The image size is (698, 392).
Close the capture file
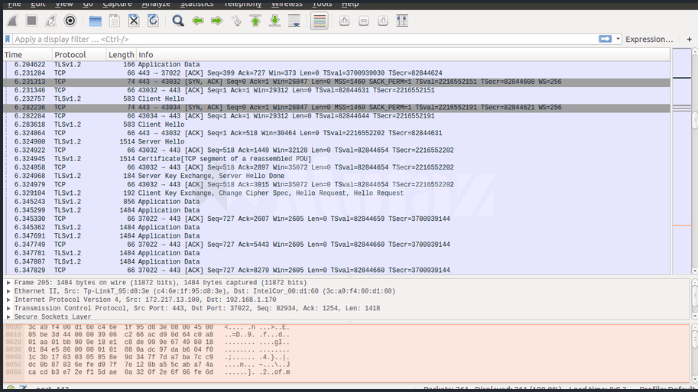[x=134, y=21]
